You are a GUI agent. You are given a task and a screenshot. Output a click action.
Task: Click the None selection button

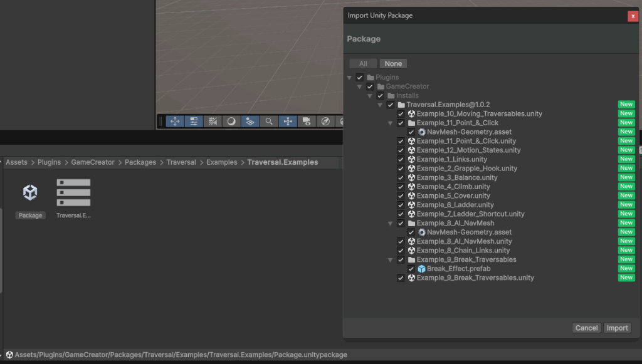[393, 64]
